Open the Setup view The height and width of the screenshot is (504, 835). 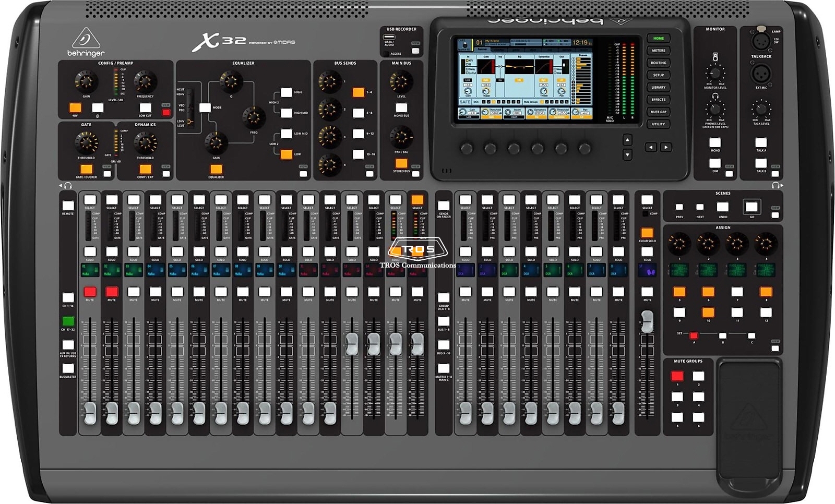pyautogui.click(x=659, y=75)
